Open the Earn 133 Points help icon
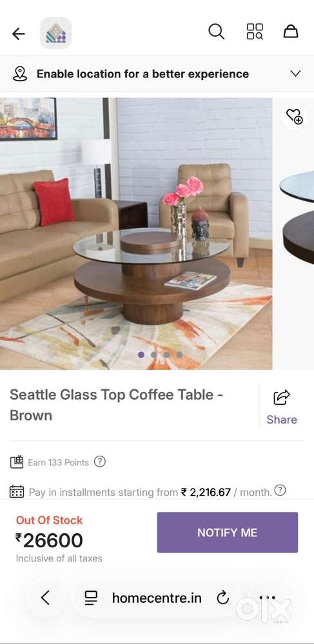The image size is (314, 644). (x=100, y=462)
